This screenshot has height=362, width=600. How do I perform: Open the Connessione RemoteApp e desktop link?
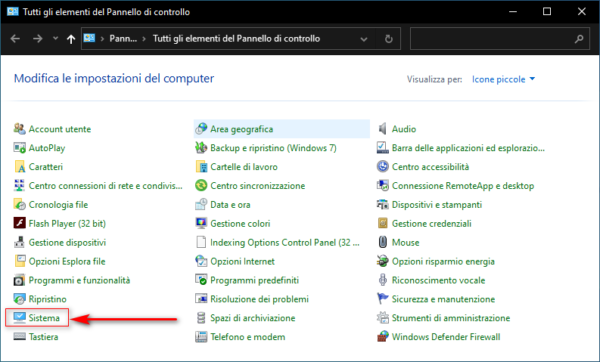click(x=463, y=186)
